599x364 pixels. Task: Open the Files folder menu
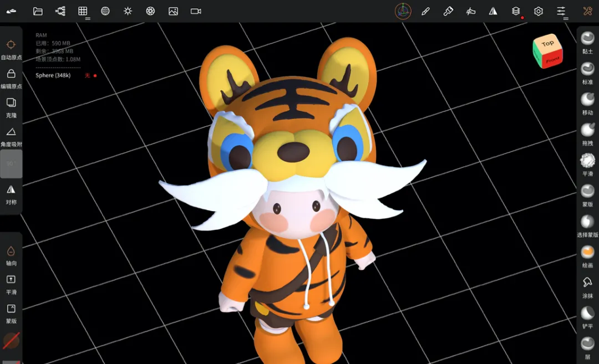(38, 11)
